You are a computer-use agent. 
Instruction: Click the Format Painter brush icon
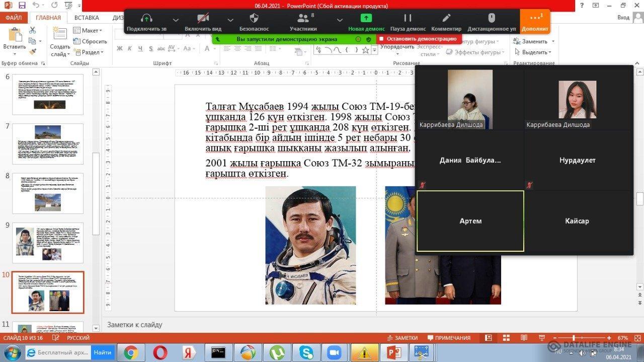pos(33,52)
